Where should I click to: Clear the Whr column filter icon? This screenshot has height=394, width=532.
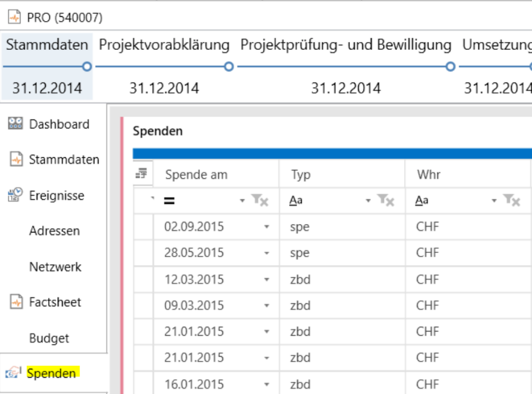coord(512,201)
